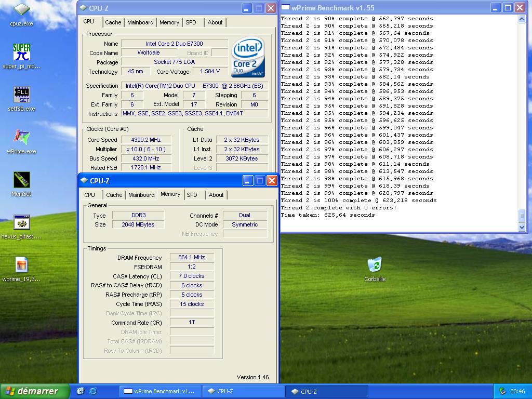Click the Bus Speed value 432.0 MHz
This screenshot has height=399, width=532.
pos(146,158)
